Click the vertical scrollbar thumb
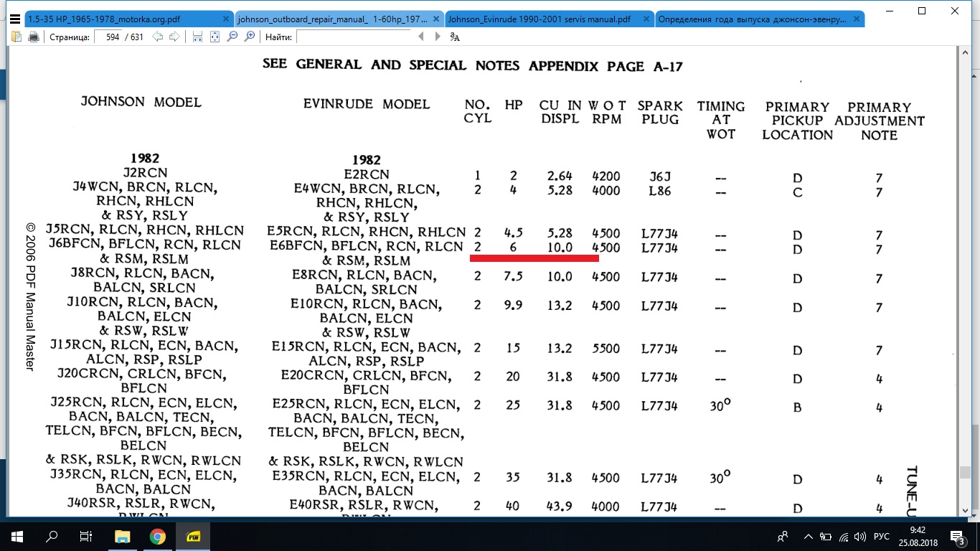The height and width of the screenshot is (551, 980). click(966, 472)
